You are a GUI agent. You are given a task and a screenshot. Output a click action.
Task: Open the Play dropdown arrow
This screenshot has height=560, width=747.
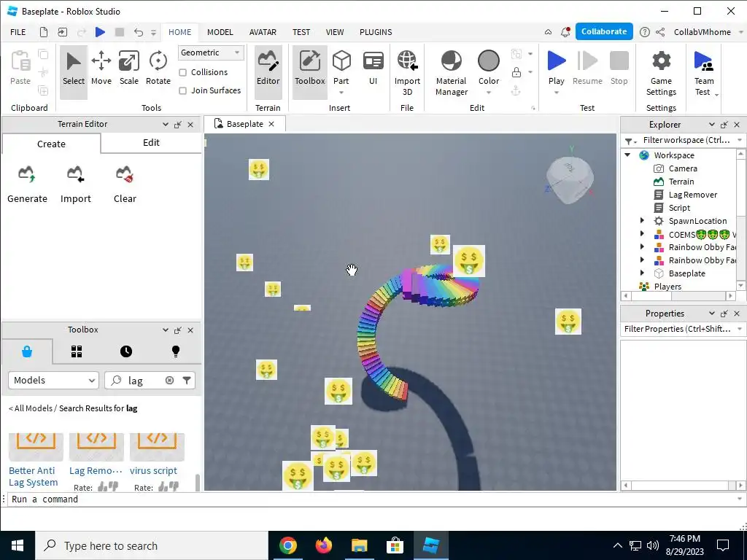coord(556,93)
